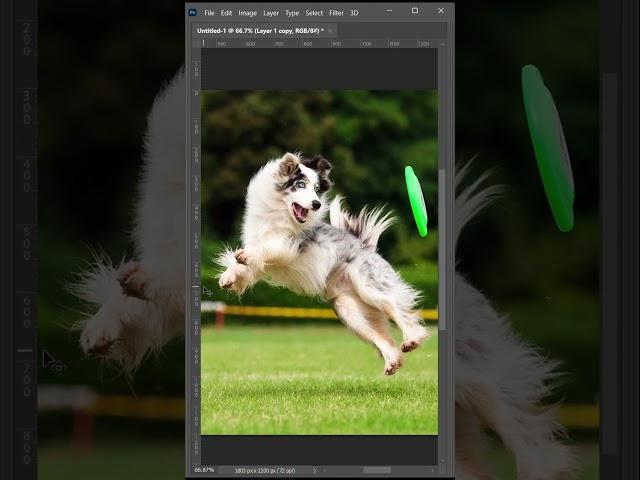The image size is (640, 480).
Task: Expand the status bar info arrow
Action: pos(315,470)
